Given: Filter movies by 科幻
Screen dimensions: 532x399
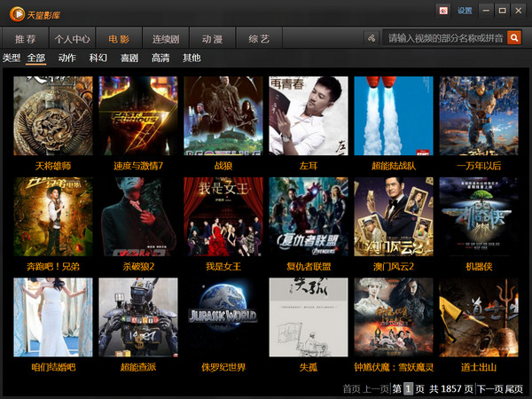Looking at the screenshot, I should click(x=98, y=58).
